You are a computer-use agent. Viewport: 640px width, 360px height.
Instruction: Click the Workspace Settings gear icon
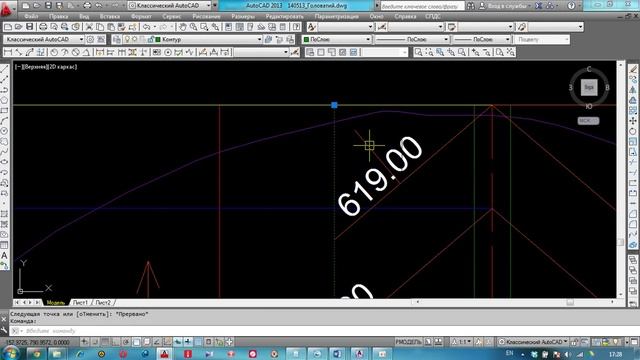click(90, 40)
